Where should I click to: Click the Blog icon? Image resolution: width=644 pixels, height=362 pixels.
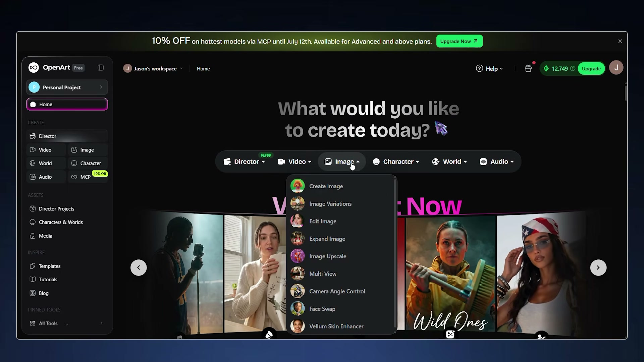(33, 293)
